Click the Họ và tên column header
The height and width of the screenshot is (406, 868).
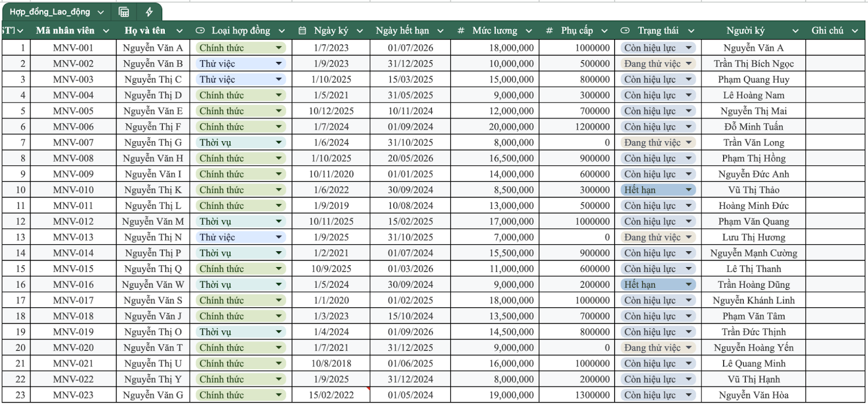tap(145, 31)
